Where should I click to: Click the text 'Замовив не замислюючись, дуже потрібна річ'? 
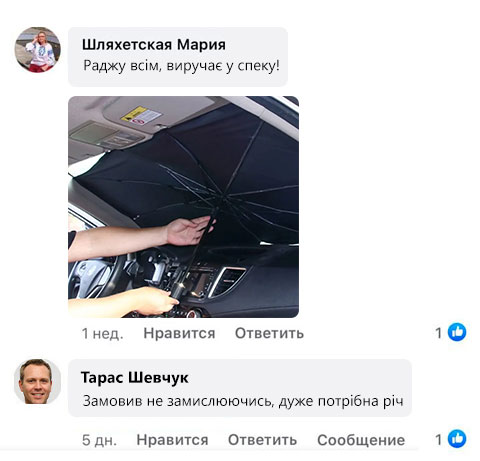243,401
